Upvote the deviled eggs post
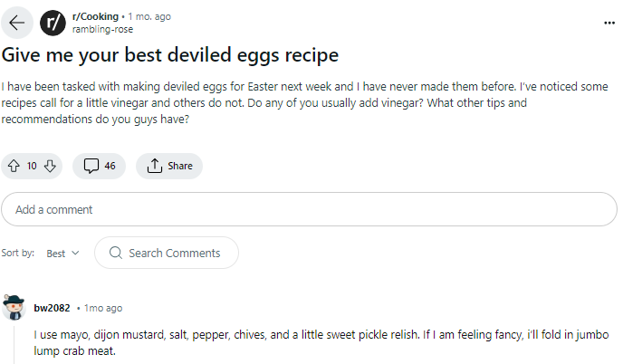The height and width of the screenshot is (364, 623). (14, 166)
